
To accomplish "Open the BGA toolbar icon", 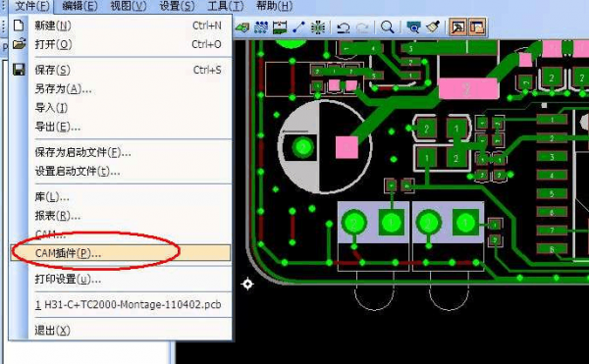I will tap(318, 27).
